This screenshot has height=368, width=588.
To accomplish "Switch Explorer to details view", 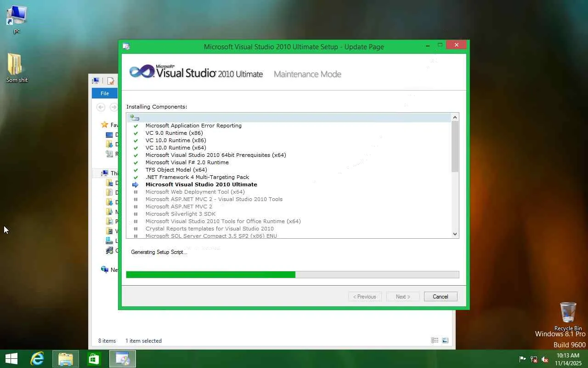I will coord(435,340).
